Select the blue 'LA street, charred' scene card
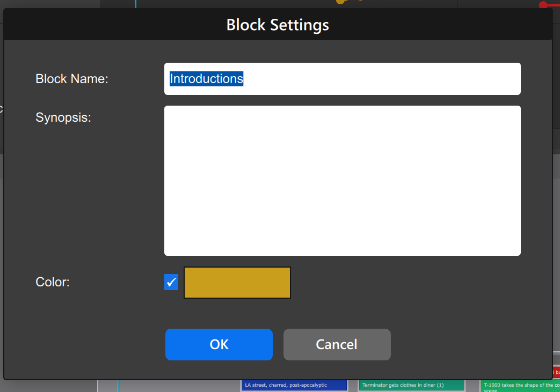Viewport: 560px width, 392px height. [293, 385]
